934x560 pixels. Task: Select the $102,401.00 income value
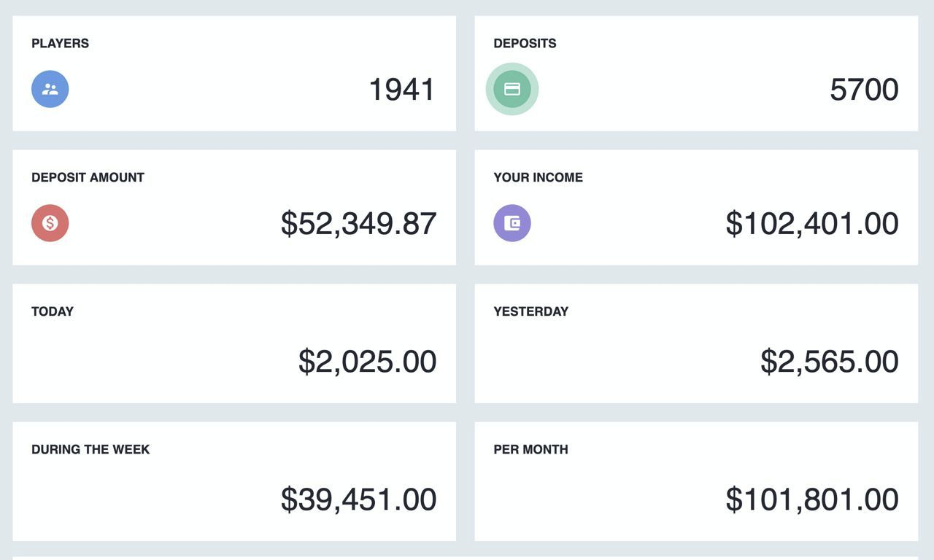tap(811, 224)
